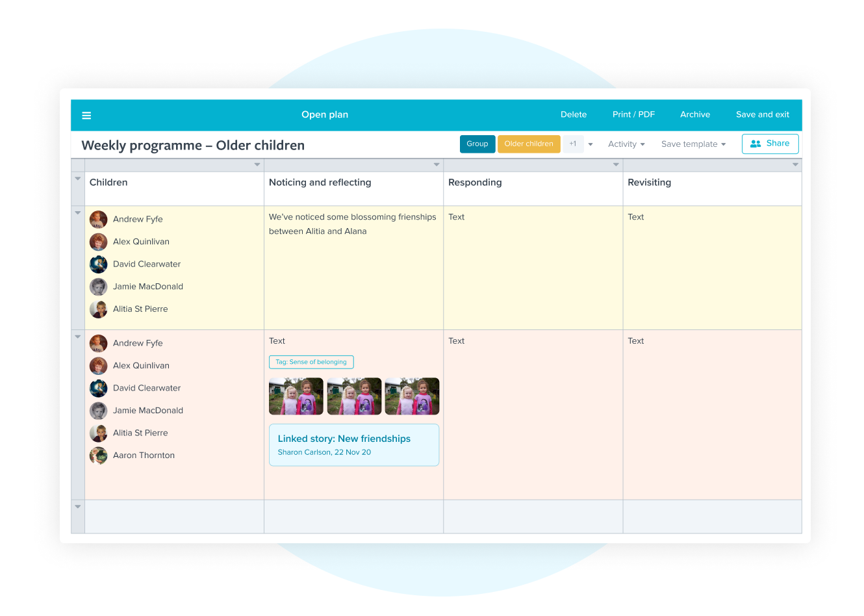Click Alex Quinlivan's avatar photo
Image resolution: width=864 pixels, height=616 pixels.
[x=98, y=242]
